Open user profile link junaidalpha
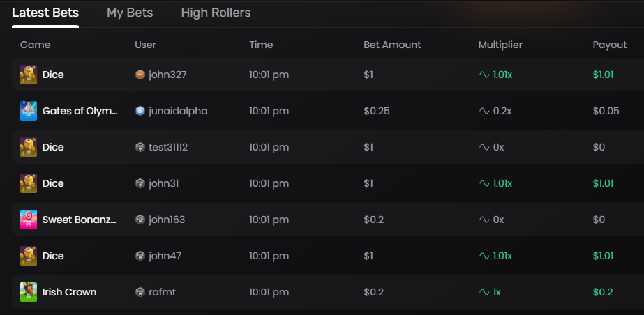This screenshot has width=644, height=315. (178, 111)
